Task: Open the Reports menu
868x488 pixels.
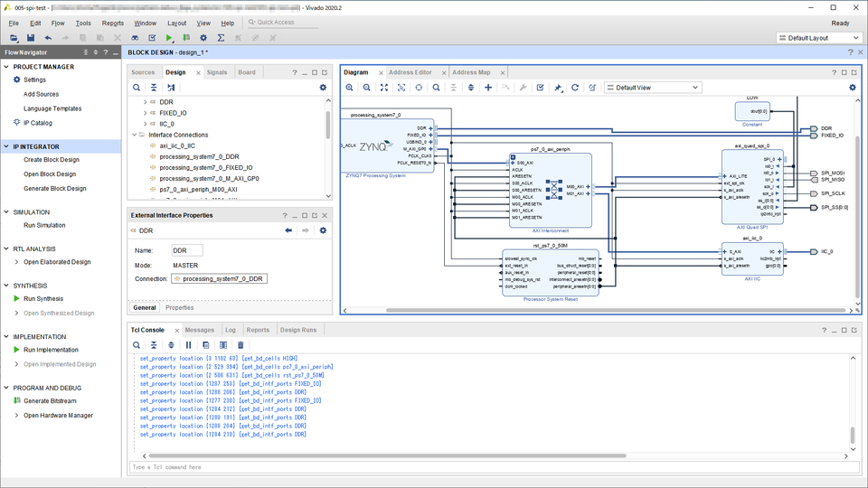Action: (x=113, y=23)
